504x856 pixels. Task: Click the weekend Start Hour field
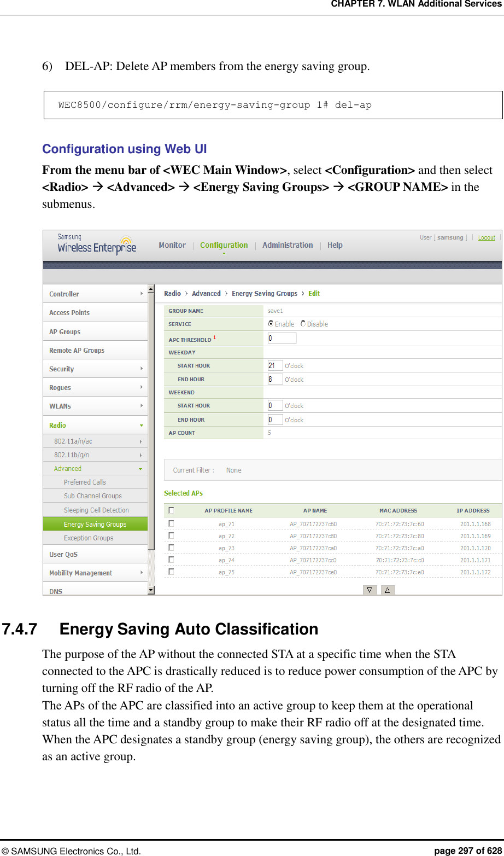[x=275, y=405]
